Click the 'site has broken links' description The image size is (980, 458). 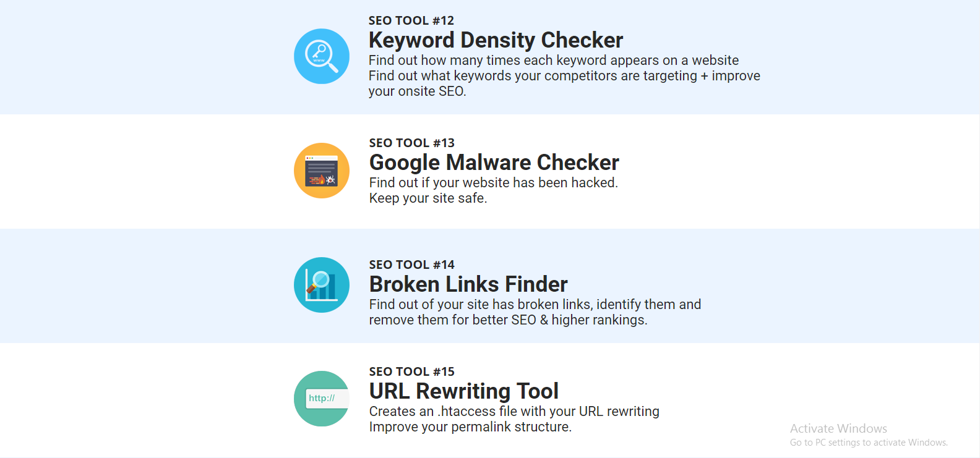535,305
